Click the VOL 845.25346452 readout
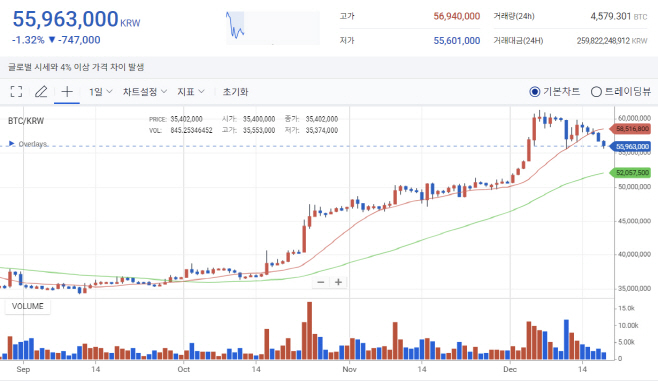The width and height of the screenshot is (658, 381). coord(180,130)
